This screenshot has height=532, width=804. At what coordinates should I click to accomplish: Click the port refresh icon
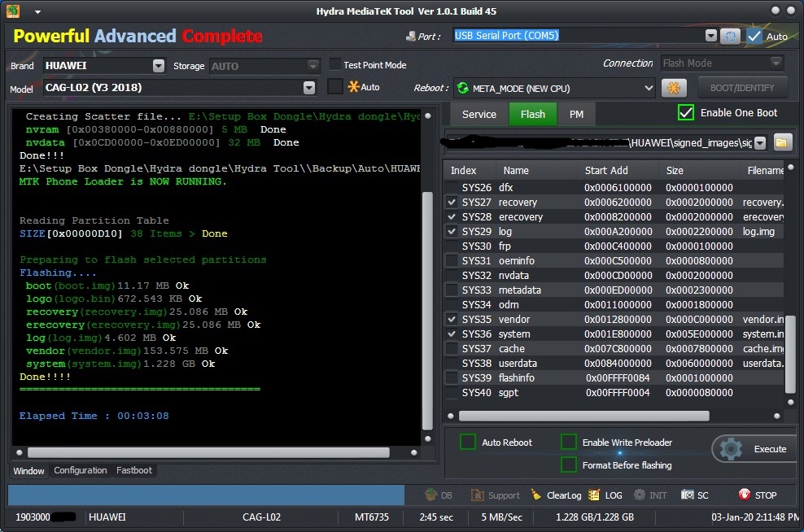tap(730, 36)
